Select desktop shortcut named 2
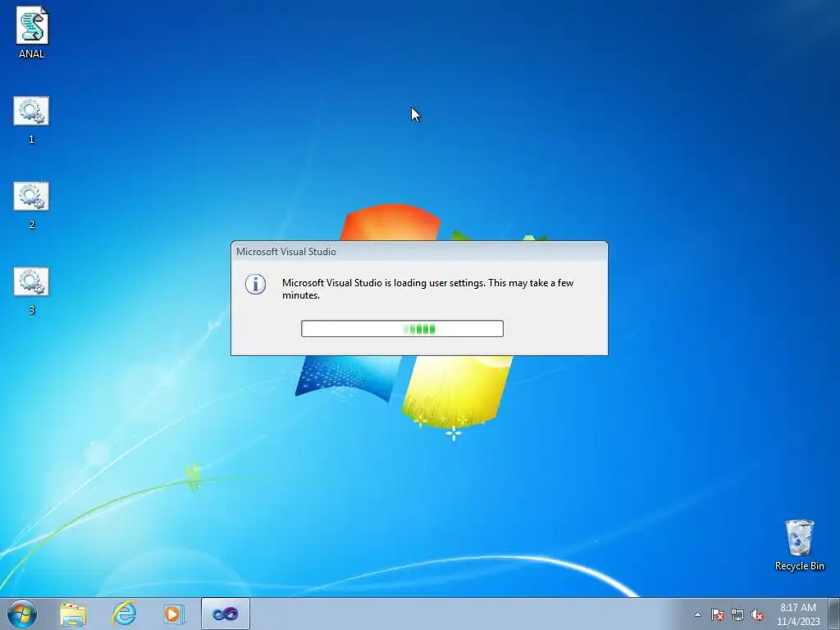 point(31,206)
